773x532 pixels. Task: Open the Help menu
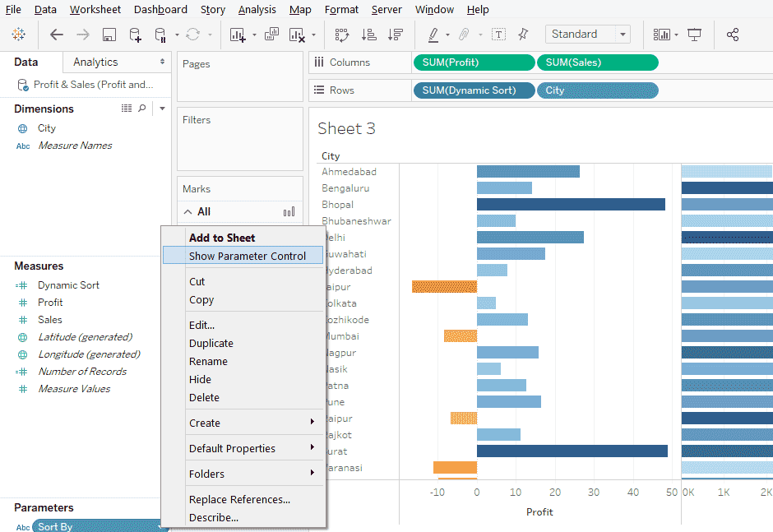pyautogui.click(x=478, y=9)
